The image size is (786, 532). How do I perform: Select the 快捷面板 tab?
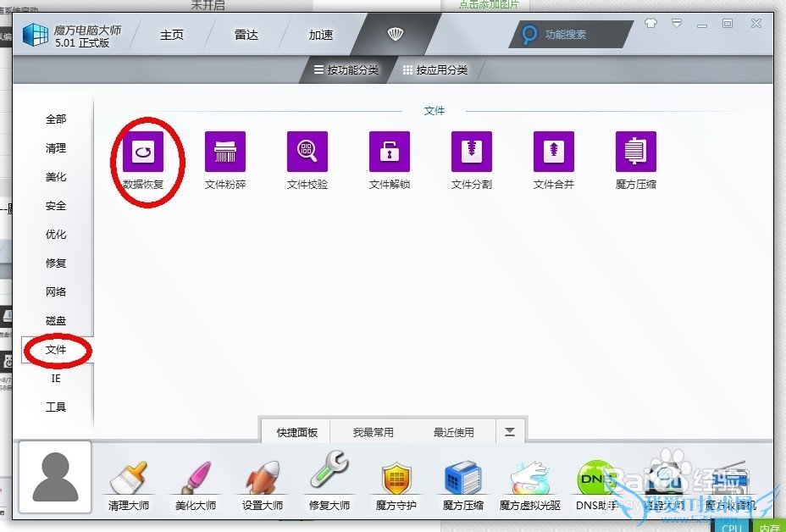click(x=296, y=432)
